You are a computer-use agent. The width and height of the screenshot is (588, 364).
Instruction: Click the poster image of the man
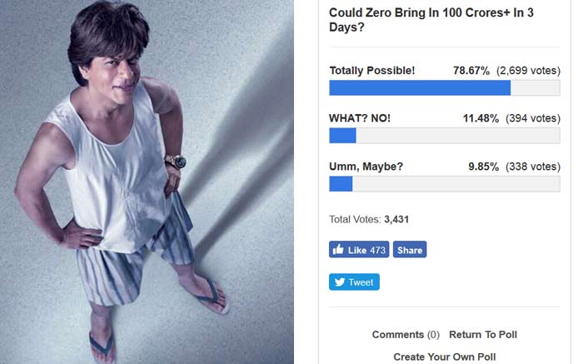[x=147, y=182]
